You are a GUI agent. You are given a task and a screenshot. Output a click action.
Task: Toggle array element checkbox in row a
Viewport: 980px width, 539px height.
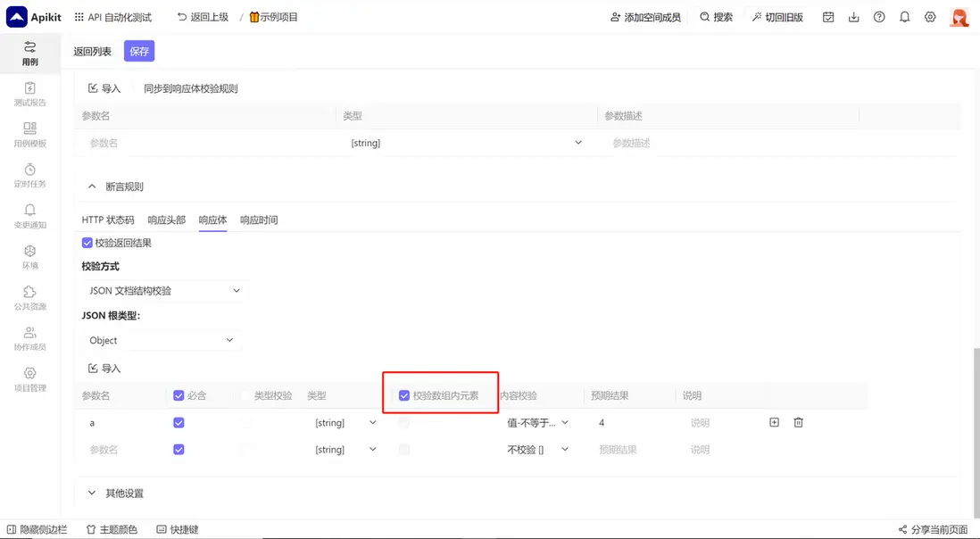point(403,423)
